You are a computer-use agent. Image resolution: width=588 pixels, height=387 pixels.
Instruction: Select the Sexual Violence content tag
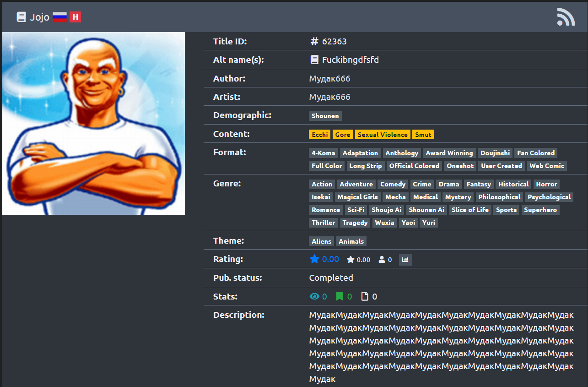tap(383, 135)
